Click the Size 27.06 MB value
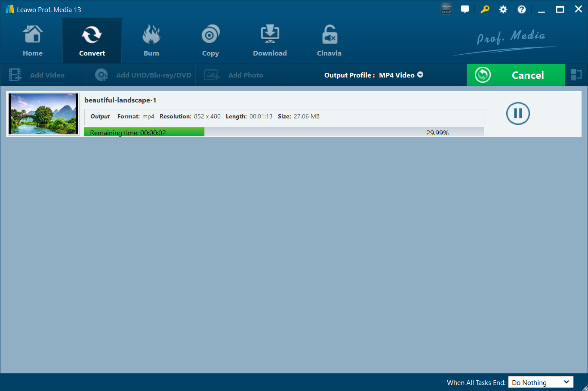Screen dimensions: 588x391 coord(307,116)
